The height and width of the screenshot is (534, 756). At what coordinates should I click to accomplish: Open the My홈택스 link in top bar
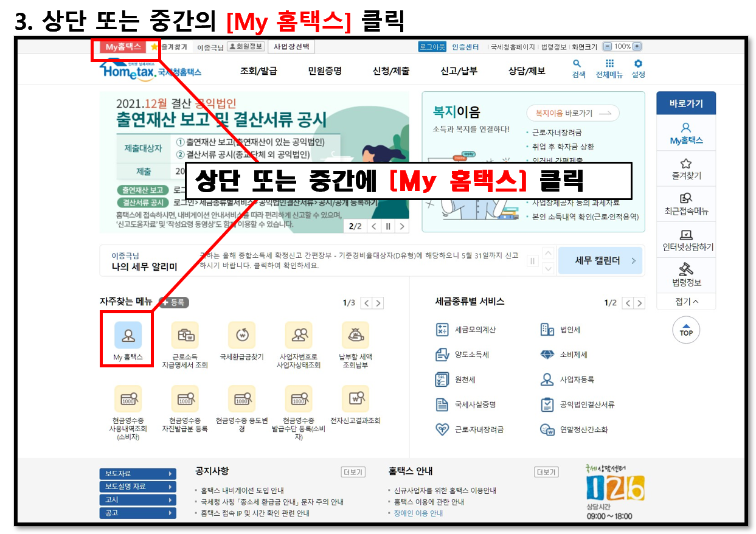123,47
